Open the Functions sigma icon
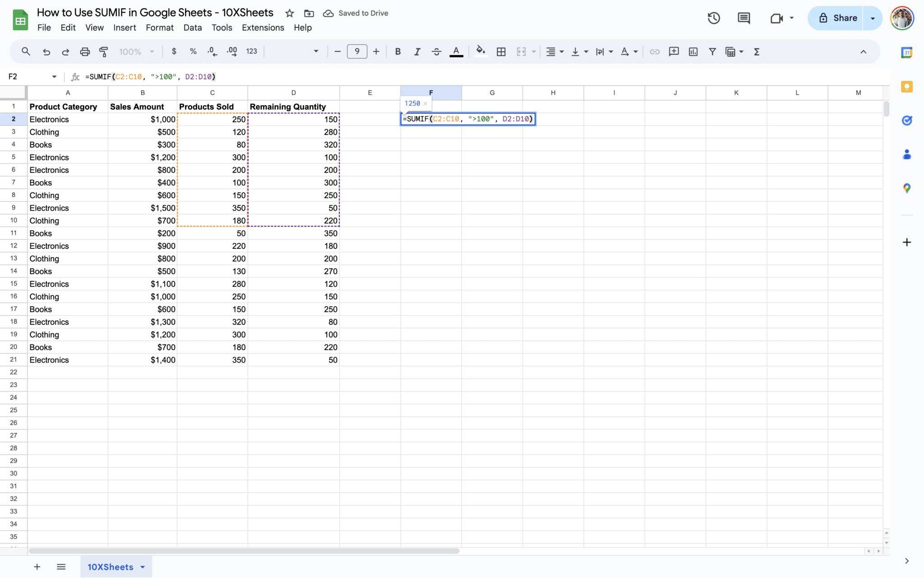924x578 pixels. (757, 51)
